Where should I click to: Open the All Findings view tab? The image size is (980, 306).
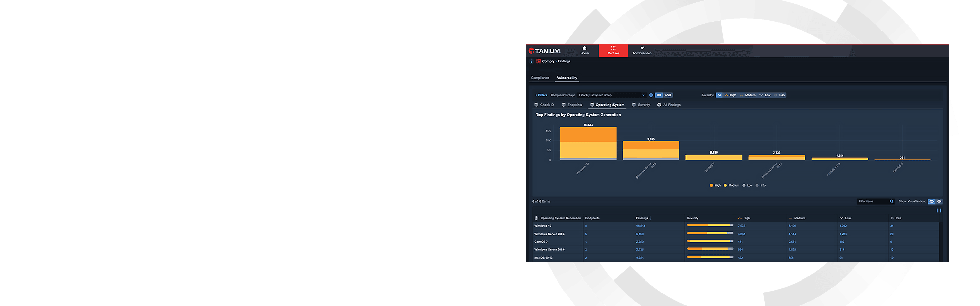pos(669,105)
